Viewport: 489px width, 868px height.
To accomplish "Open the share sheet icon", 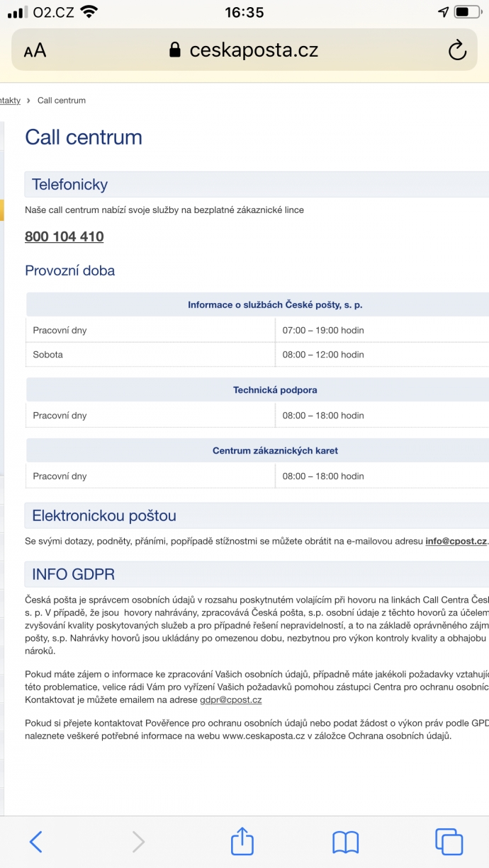I will (242, 840).
